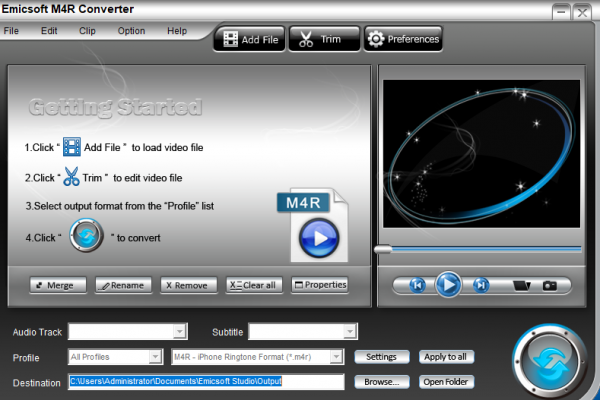Skip to next in the preview player
The image size is (600, 400).
click(x=481, y=285)
